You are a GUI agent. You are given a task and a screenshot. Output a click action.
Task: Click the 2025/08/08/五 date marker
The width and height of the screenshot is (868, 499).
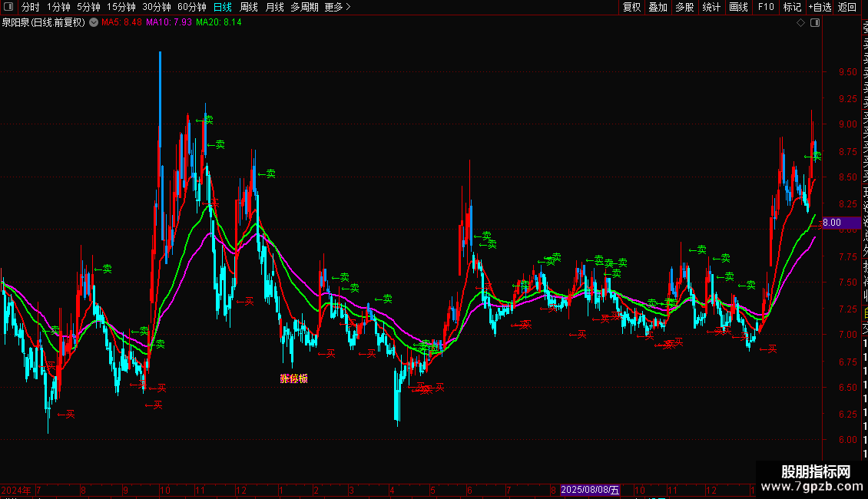coord(590,490)
